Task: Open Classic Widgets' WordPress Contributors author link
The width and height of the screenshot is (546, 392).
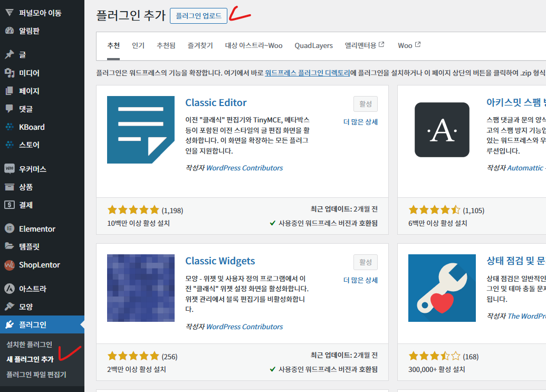Action: (244, 327)
